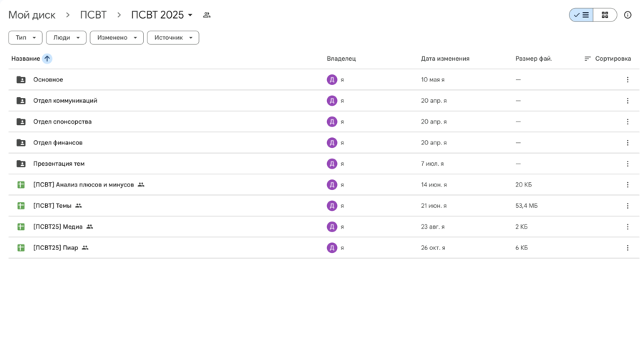This screenshot has height=338, width=644.
Task: Switch to list layout view
Action: pyautogui.click(x=581, y=15)
